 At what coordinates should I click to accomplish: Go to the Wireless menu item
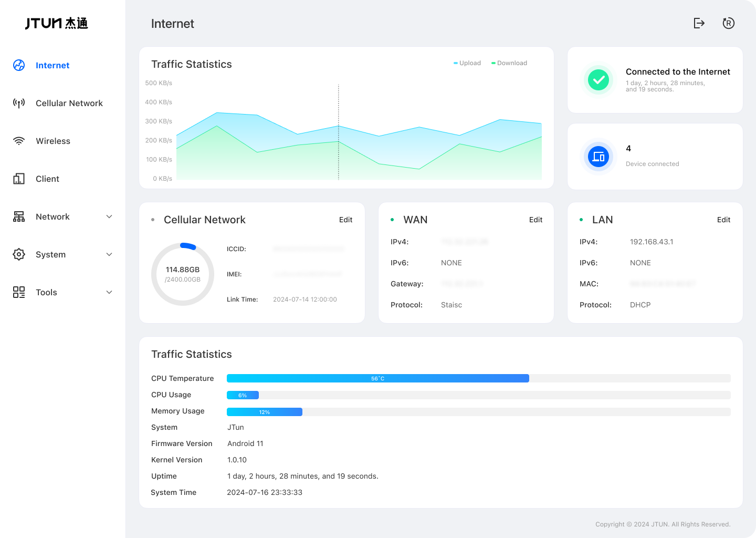click(x=53, y=141)
